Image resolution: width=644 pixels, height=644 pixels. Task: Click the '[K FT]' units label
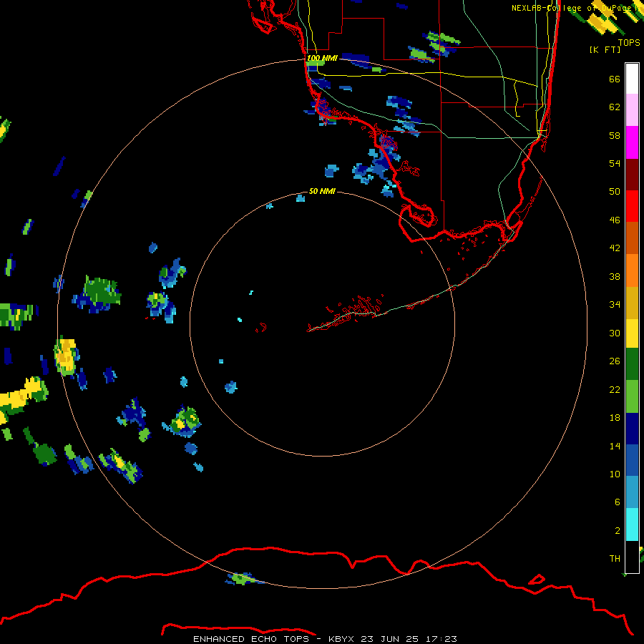coord(605,49)
